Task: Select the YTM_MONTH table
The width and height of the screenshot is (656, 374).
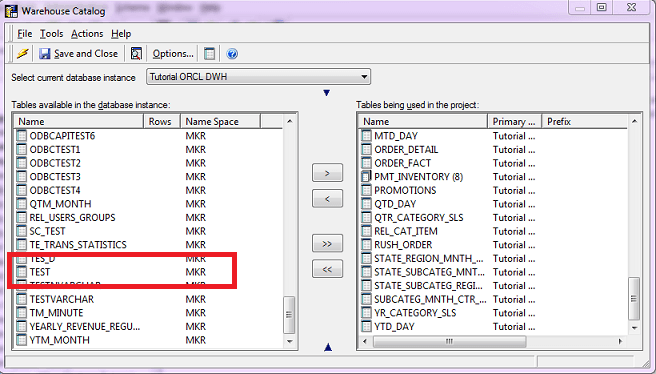Action: click(x=59, y=340)
